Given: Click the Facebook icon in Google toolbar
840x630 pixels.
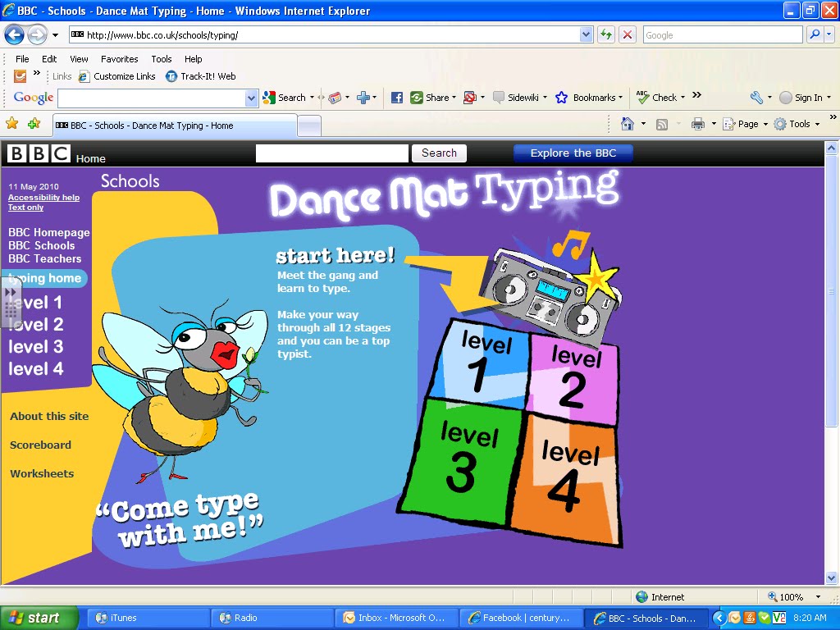Looking at the screenshot, I should click(397, 98).
